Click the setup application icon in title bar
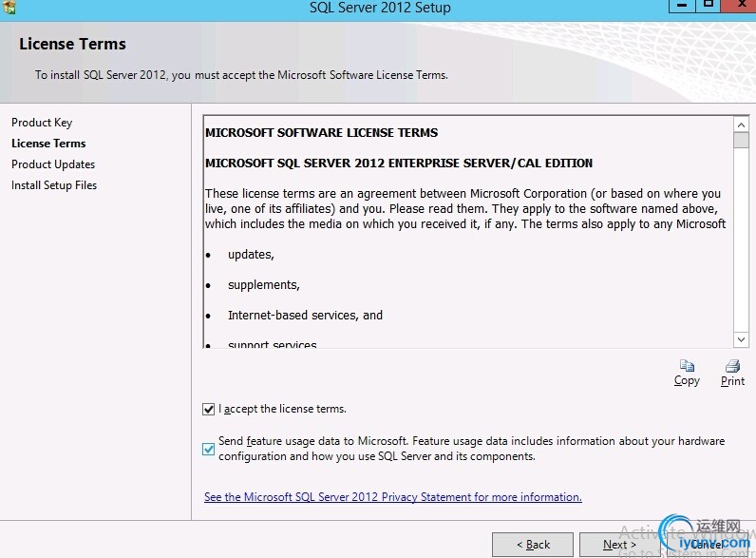The image size is (756, 558). coord(9,7)
